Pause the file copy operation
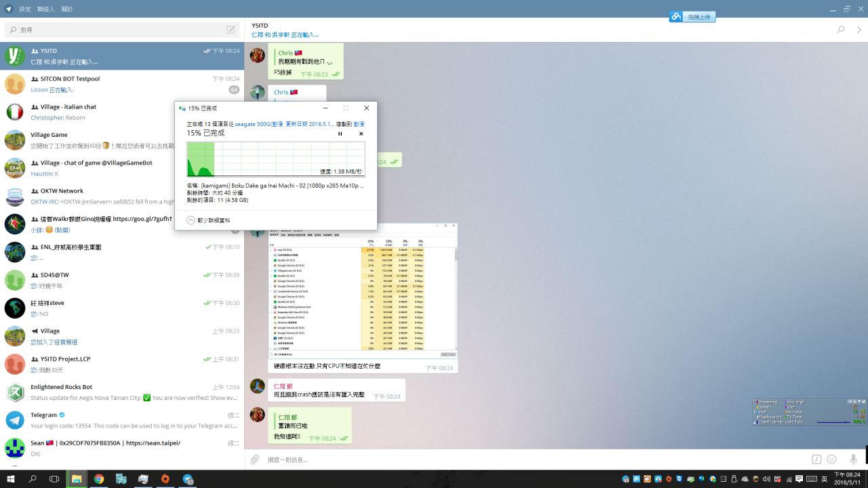Screen dimensions: 868x488 pos(340,134)
